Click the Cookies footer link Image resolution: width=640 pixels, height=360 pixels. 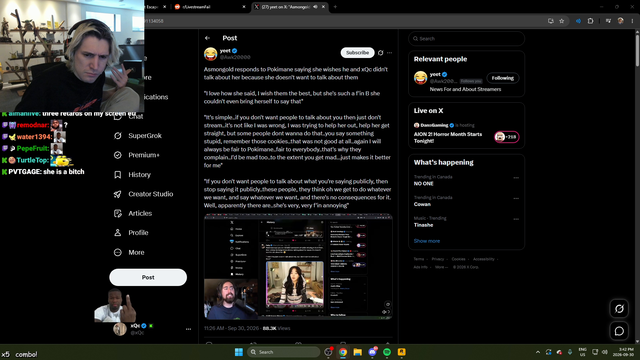pyautogui.click(x=458, y=259)
